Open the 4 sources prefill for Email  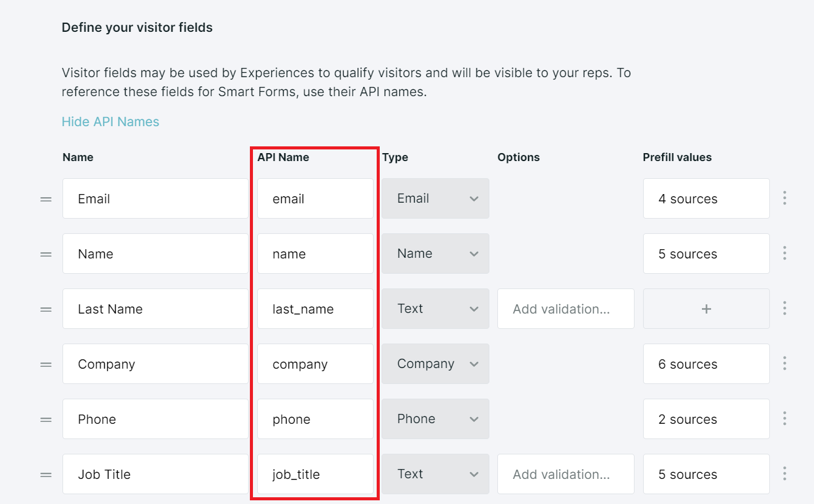coord(706,198)
